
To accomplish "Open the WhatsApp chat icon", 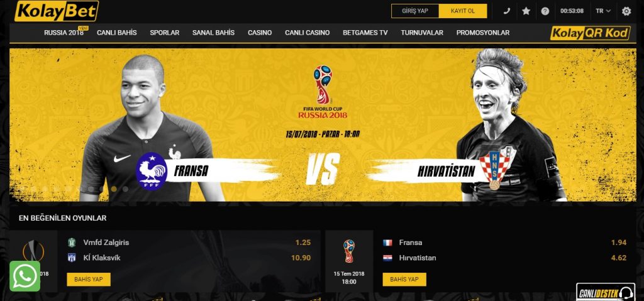I will (x=25, y=276).
